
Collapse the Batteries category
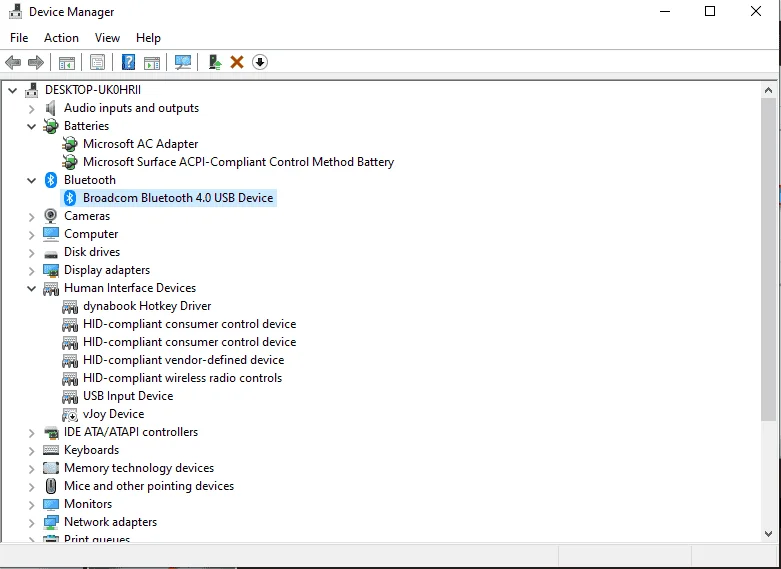[31, 127]
